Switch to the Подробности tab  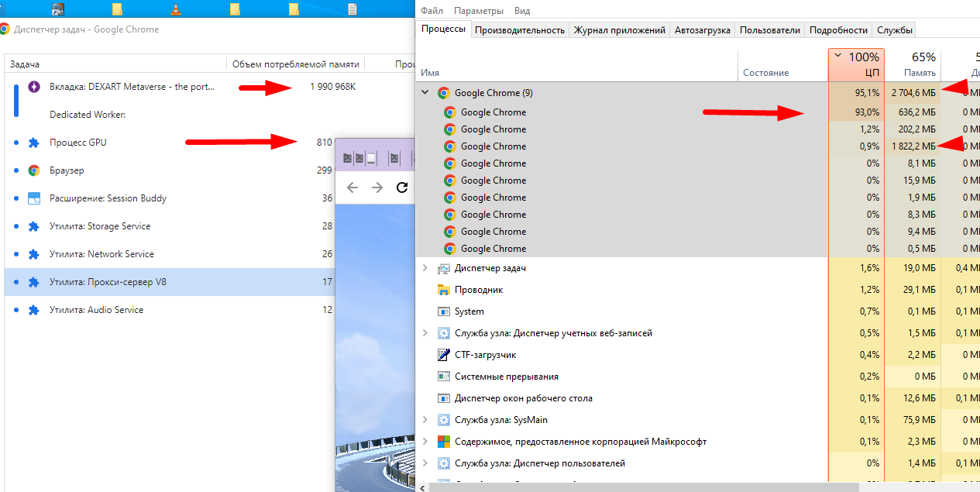pyautogui.click(x=838, y=30)
